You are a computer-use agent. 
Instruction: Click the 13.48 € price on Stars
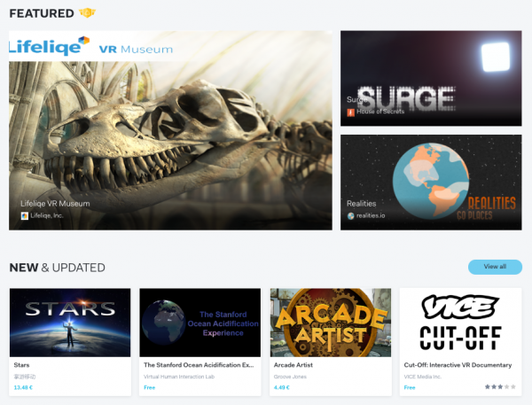click(x=25, y=387)
